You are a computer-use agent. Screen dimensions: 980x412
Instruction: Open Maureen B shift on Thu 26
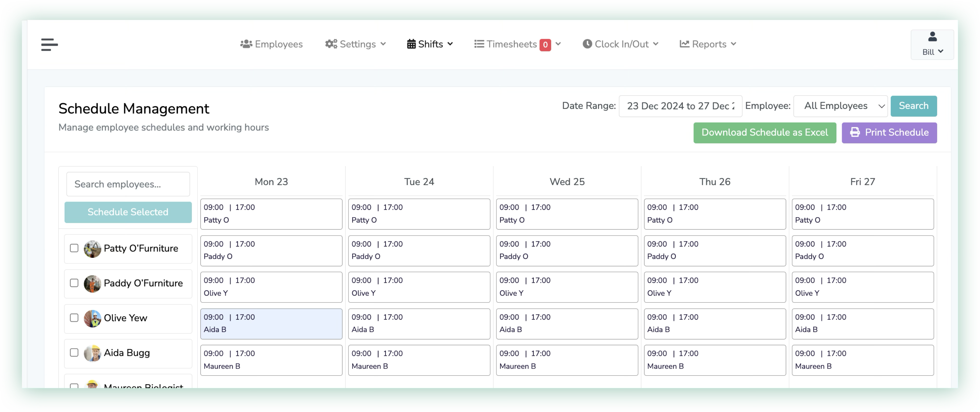tap(715, 360)
